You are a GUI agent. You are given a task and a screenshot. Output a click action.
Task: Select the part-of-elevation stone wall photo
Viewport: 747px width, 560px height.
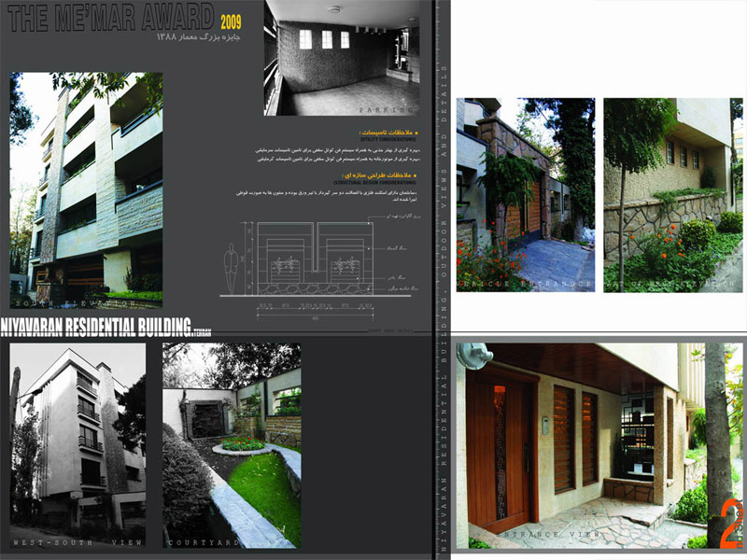[x=673, y=195]
